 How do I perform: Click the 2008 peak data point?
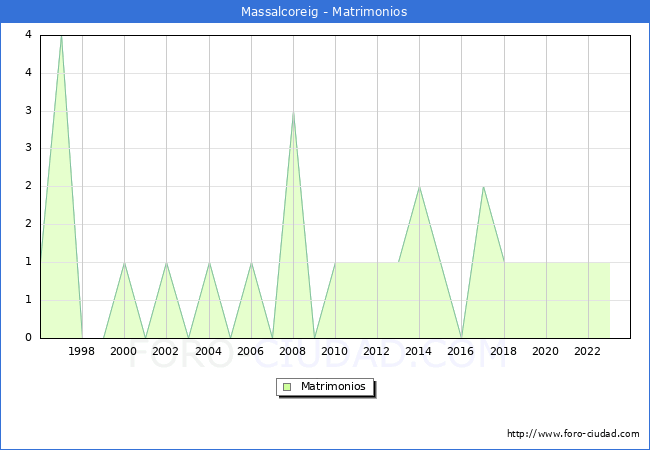click(x=293, y=112)
